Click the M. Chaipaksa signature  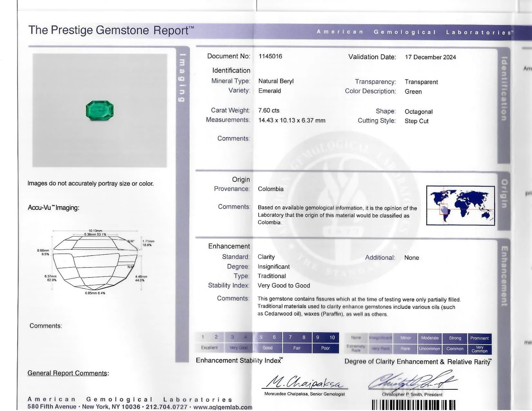[x=305, y=382]
